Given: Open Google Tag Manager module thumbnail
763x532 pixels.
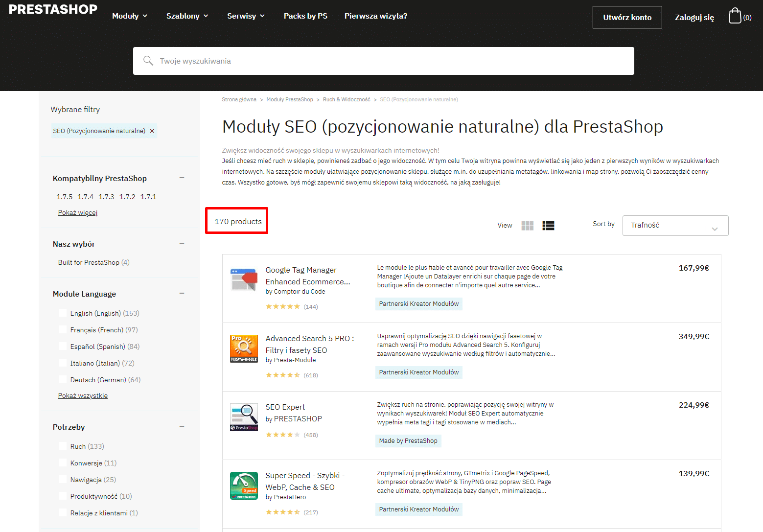Looking at the screenshot, I should pyautogui.click(x=244, y=280).
